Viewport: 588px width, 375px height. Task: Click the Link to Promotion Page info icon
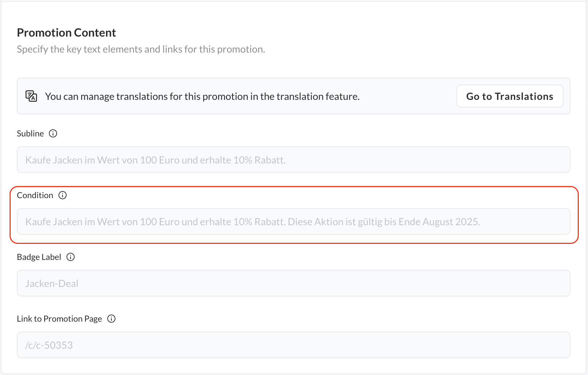click(x=111, y=319)
